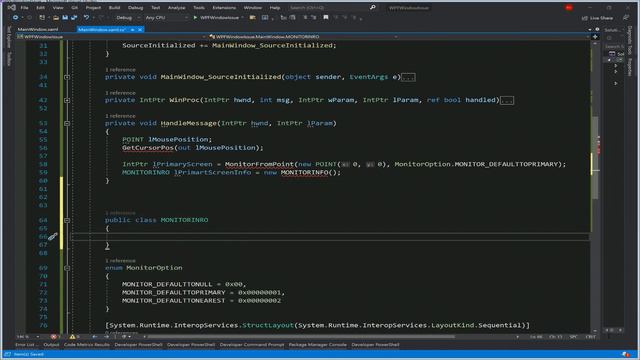
Task: Click reference CodeLens above MonitorOption enum
Action: [x=120, y=260]
